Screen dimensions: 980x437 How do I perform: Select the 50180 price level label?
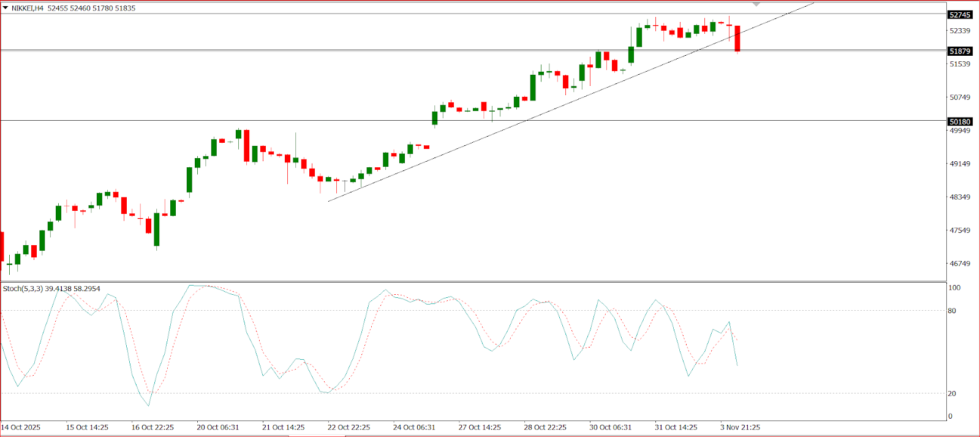pos(959,122)
